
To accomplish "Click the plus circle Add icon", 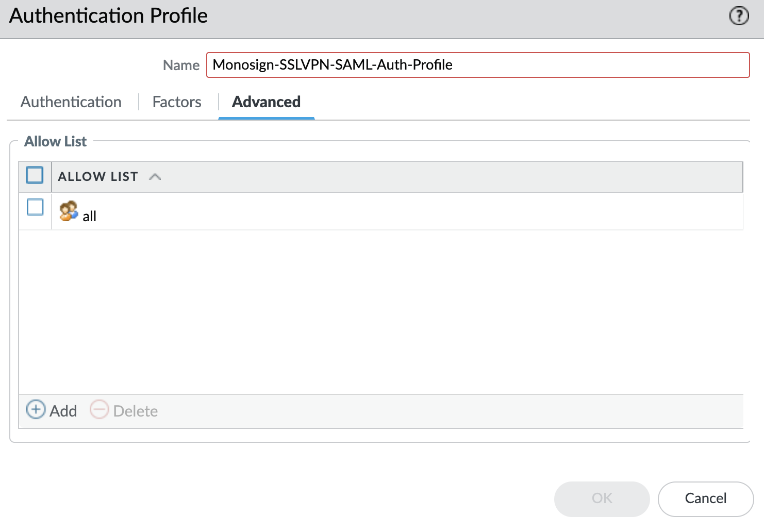I will (36, 410).
